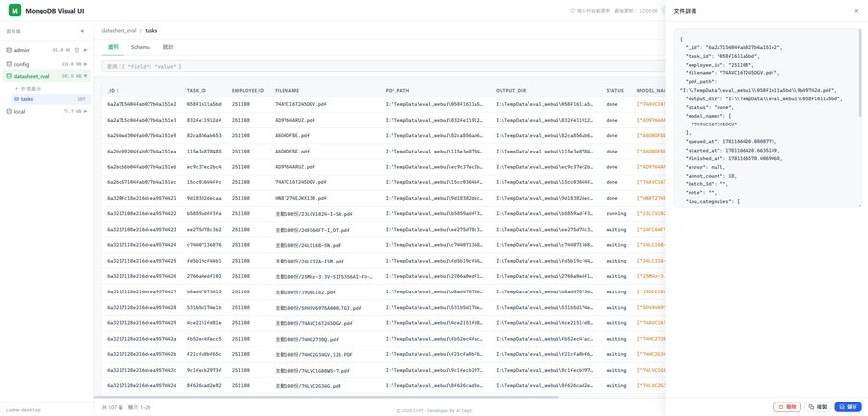The width and height of the screenshot is (868, 416).
Task: Click datasheet_eval in the breadcrumb
Action: [119, 31]
